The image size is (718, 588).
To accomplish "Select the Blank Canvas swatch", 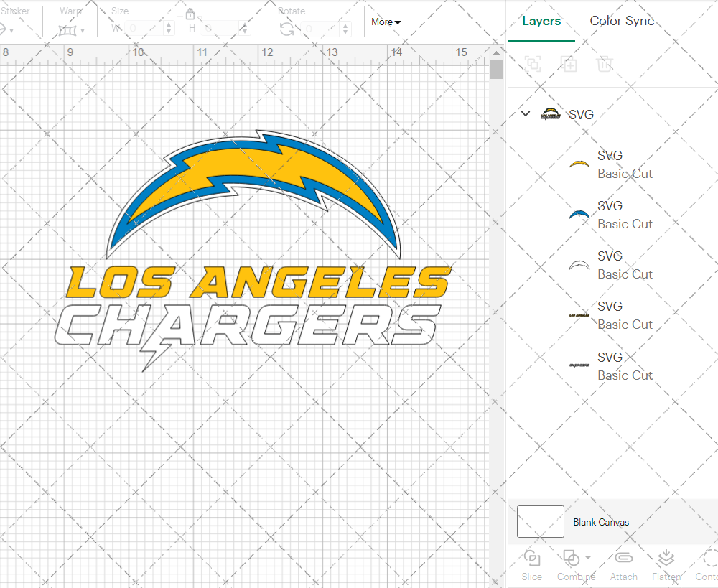I will coord(541,522).
